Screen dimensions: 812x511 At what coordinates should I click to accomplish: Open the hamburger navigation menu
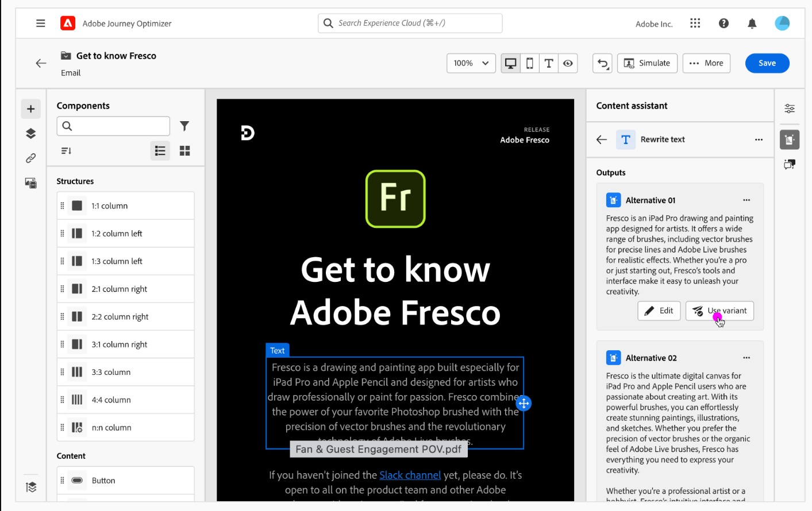(x=40, y=24)
